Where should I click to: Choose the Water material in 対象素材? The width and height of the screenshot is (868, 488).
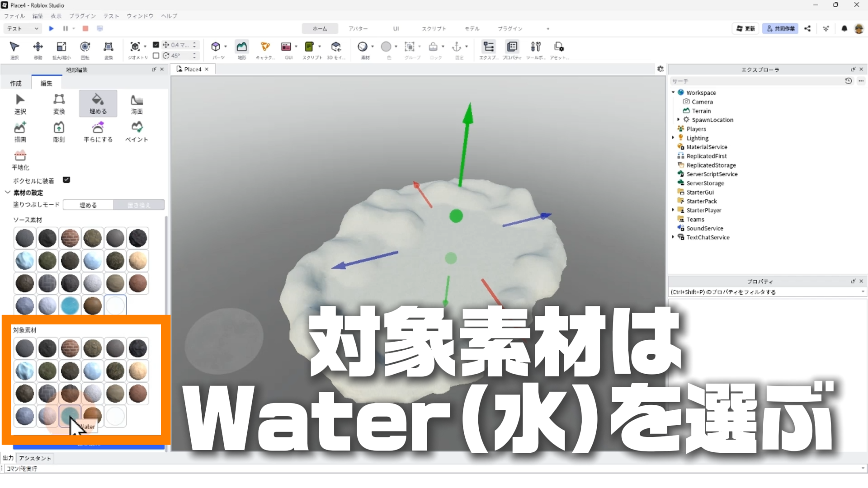point(70,415)
